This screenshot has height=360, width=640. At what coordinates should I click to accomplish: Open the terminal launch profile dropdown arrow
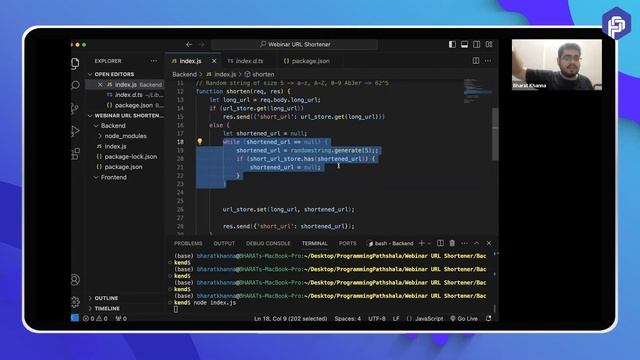pos(429,243)
